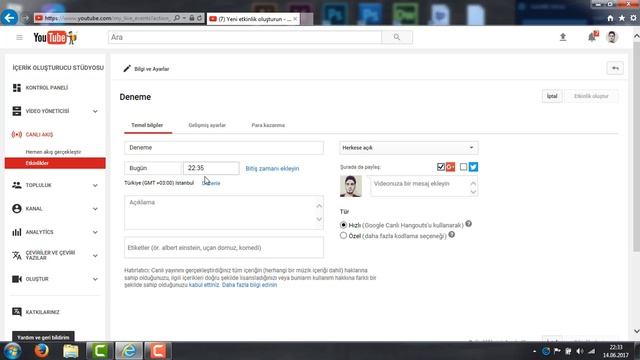Click the Analytics bar chart icon

coord(17,232)
